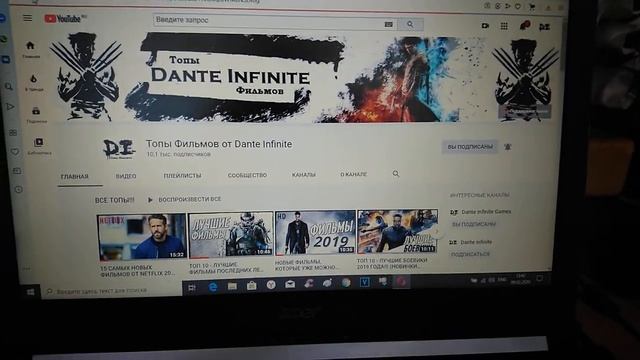The width and height of the screenshot is (640, 360).
Task: Switch to the ПЛЕЙЛИСТЫ tab
Action: click(x=182, y=176)
